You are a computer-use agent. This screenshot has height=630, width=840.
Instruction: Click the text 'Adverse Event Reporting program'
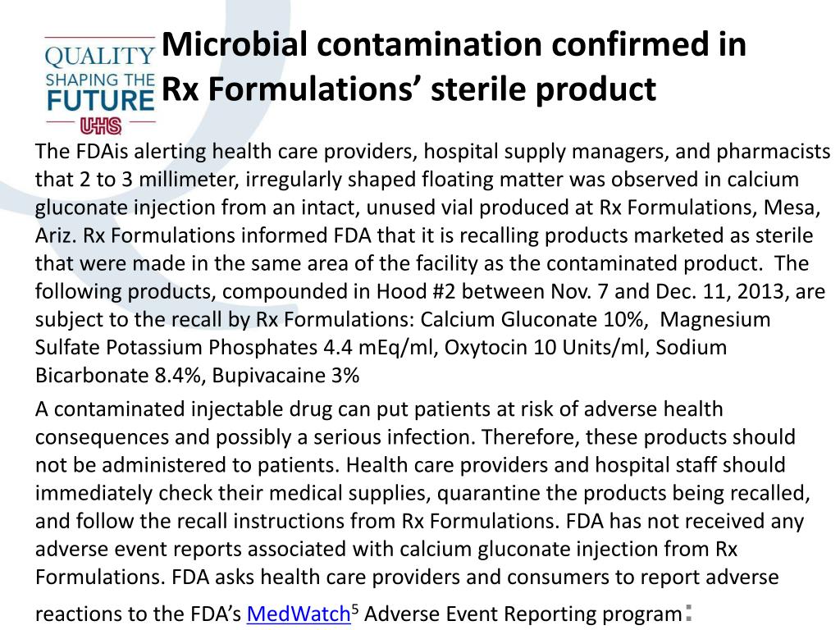click(523, 614)
